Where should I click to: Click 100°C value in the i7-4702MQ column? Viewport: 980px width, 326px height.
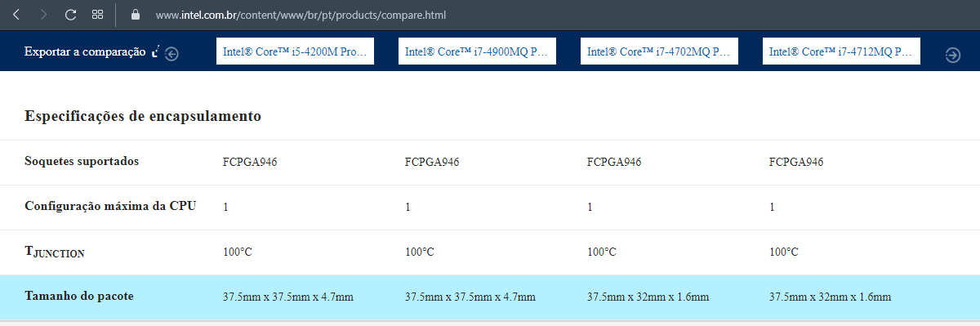point(602,252)
